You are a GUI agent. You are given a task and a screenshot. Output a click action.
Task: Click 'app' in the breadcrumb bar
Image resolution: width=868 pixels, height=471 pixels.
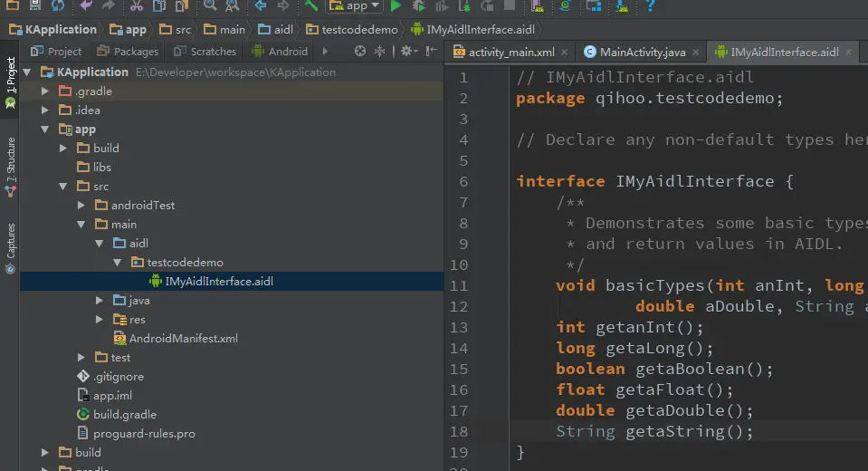pyautogui.click(x=128, y=29)
